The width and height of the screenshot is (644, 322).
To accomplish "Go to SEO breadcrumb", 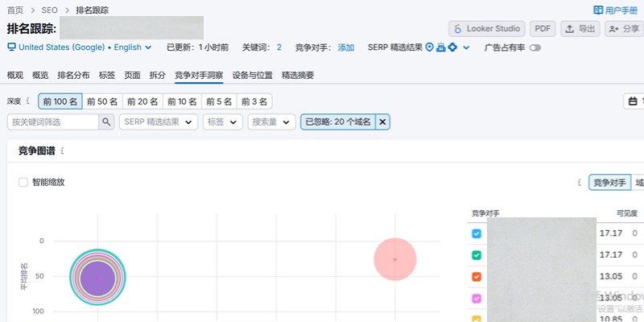I will tap(50, 10).
